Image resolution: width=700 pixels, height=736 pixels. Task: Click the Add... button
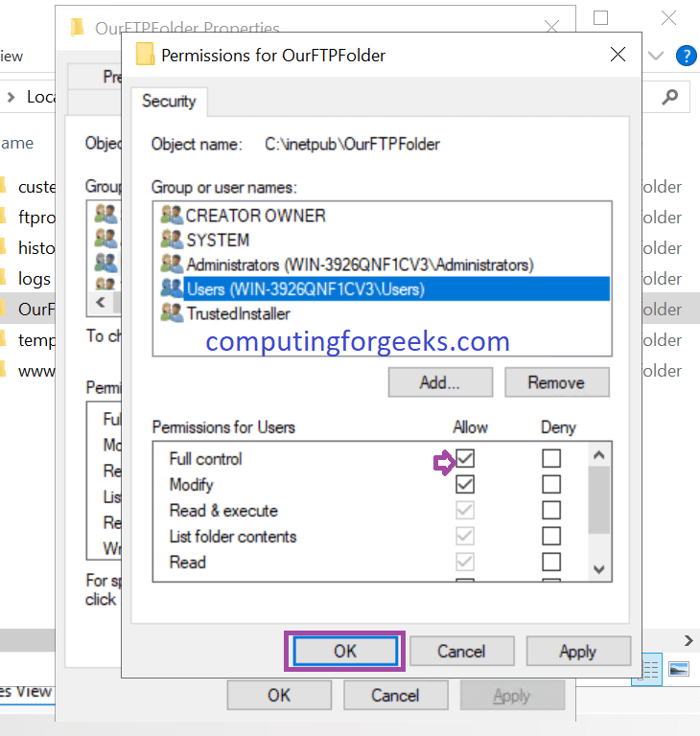(x=440, y=382)
